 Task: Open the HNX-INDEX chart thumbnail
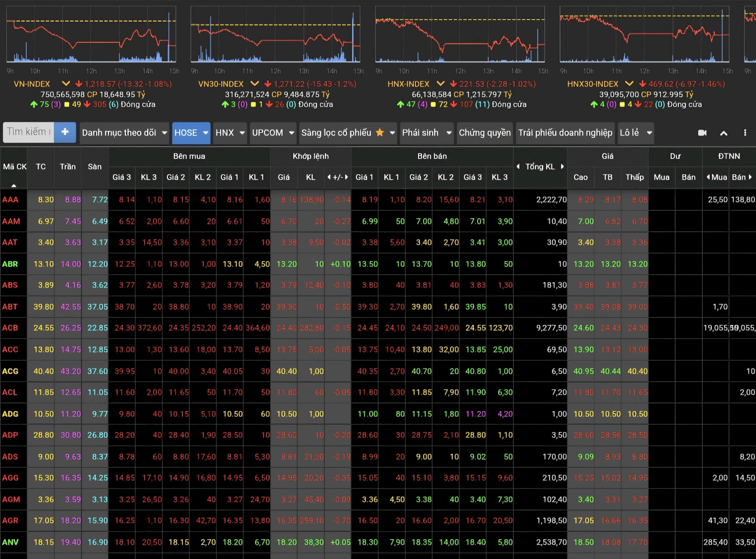click(x=460, y=34)
